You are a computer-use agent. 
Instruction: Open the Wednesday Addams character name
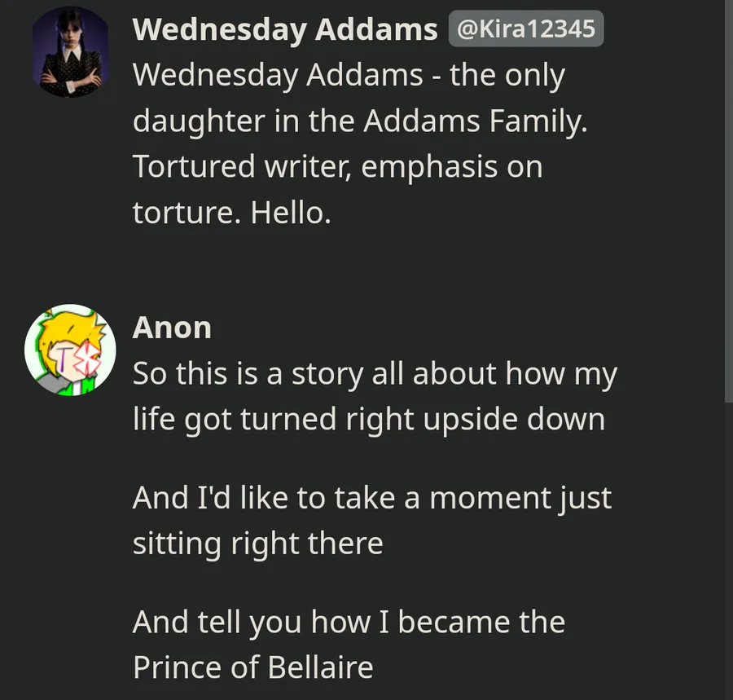point(285,29)
